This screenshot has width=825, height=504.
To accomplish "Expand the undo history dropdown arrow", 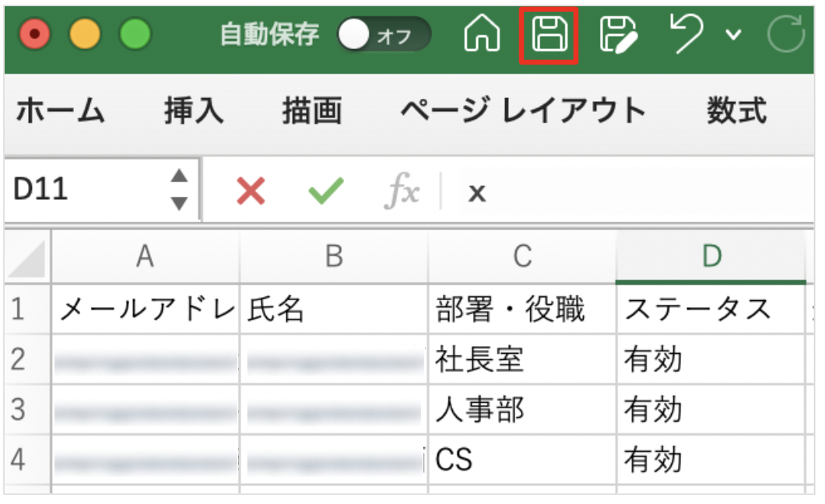I will click(x=733, y=35).
